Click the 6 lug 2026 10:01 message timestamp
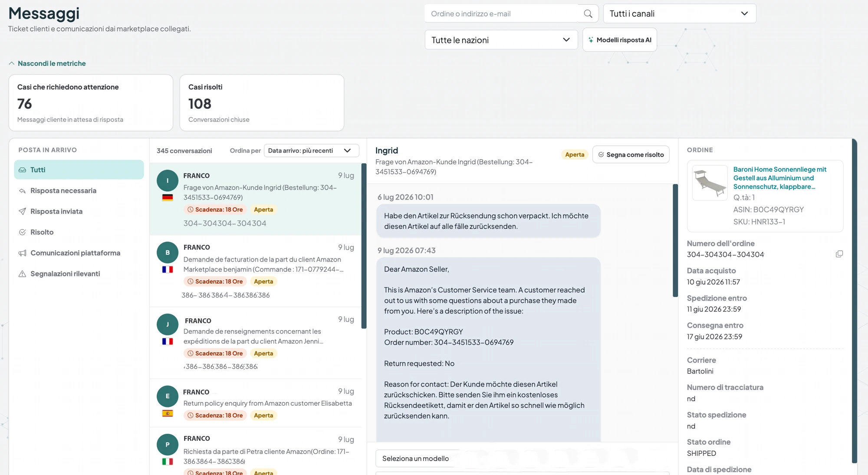 click(x=405, y=197)
